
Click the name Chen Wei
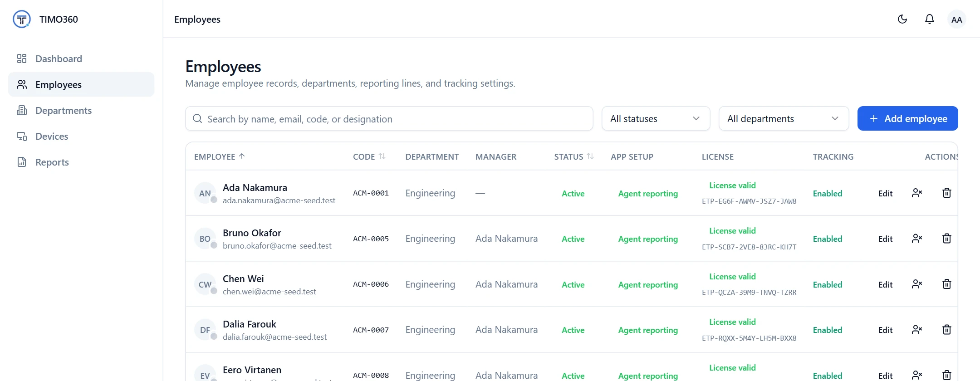pyautogui.click(x=243, y=278)
